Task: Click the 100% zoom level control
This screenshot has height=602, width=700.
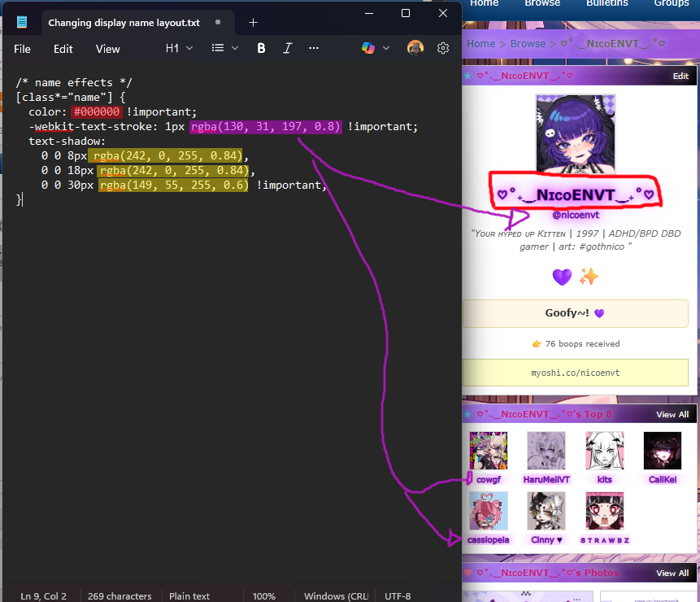Action: pyautogui.click(x=264, y=595)
